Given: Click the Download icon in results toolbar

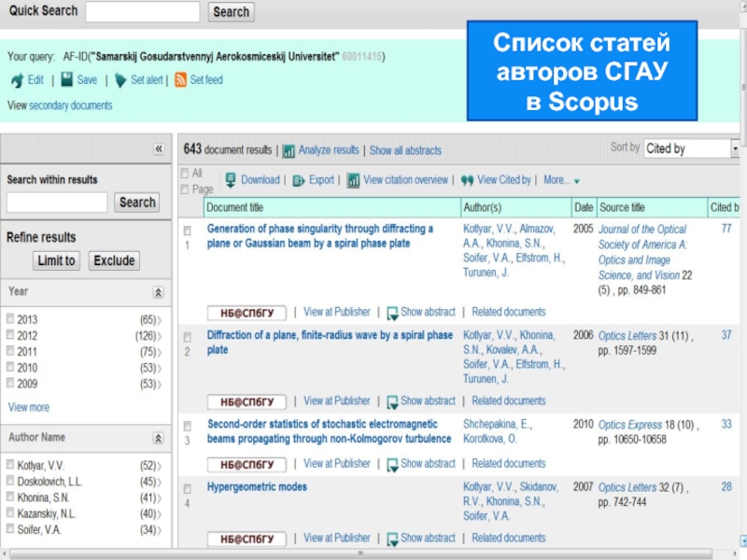Looking at the screenshot, I should pyautogui.click(x=230, y=180).
